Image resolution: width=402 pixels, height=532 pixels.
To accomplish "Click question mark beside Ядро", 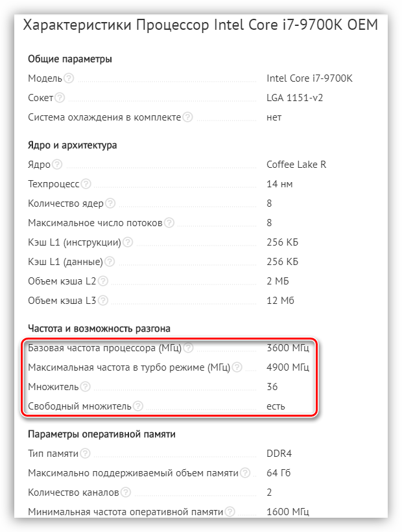I will click(x=57, y=165).
